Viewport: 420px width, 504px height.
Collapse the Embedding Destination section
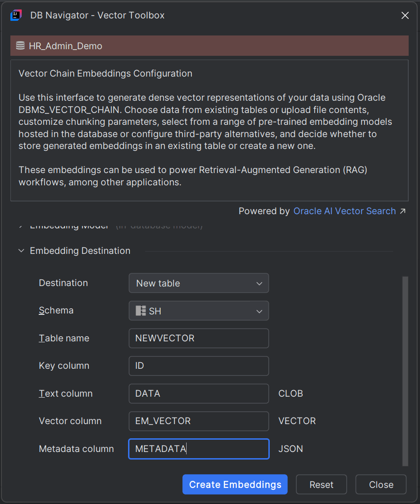(21, 251)
